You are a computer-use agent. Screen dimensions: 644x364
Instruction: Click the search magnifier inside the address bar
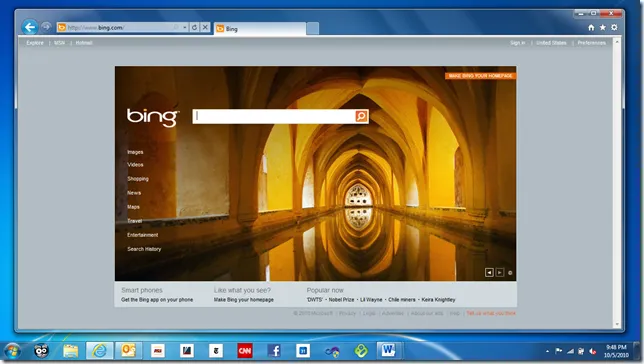(x=176, y=28)
